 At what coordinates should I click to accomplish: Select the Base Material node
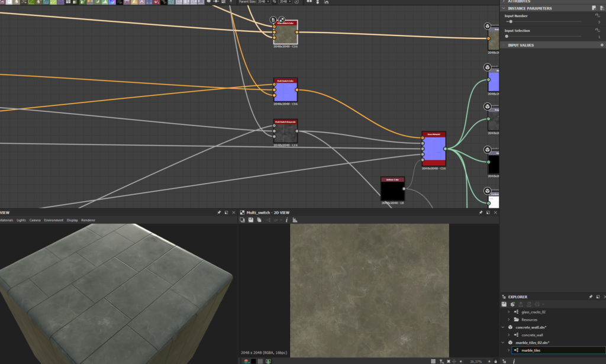pyautogui.click(x=434, y=149)
